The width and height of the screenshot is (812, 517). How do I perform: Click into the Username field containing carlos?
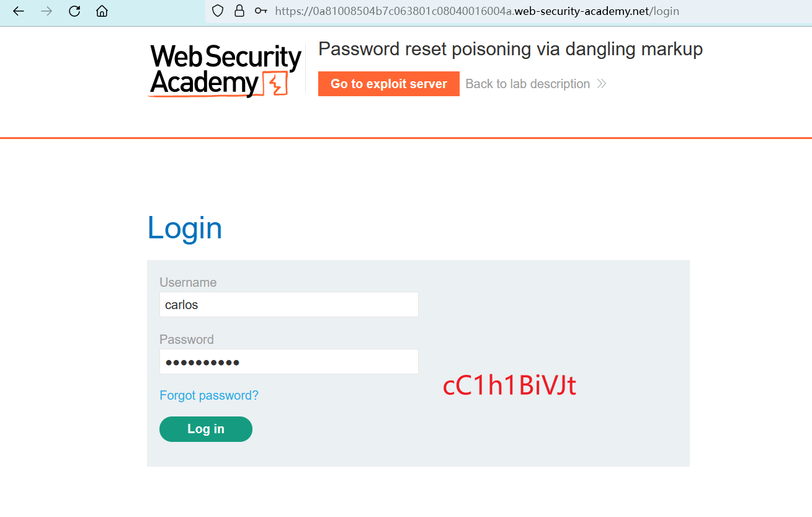click(288, 305)
